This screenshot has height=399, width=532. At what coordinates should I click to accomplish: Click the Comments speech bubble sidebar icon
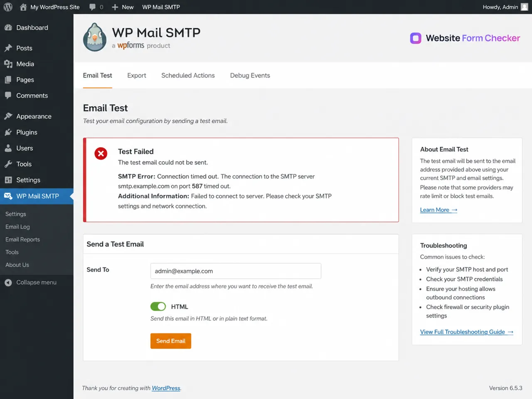[x=8, y=96]
